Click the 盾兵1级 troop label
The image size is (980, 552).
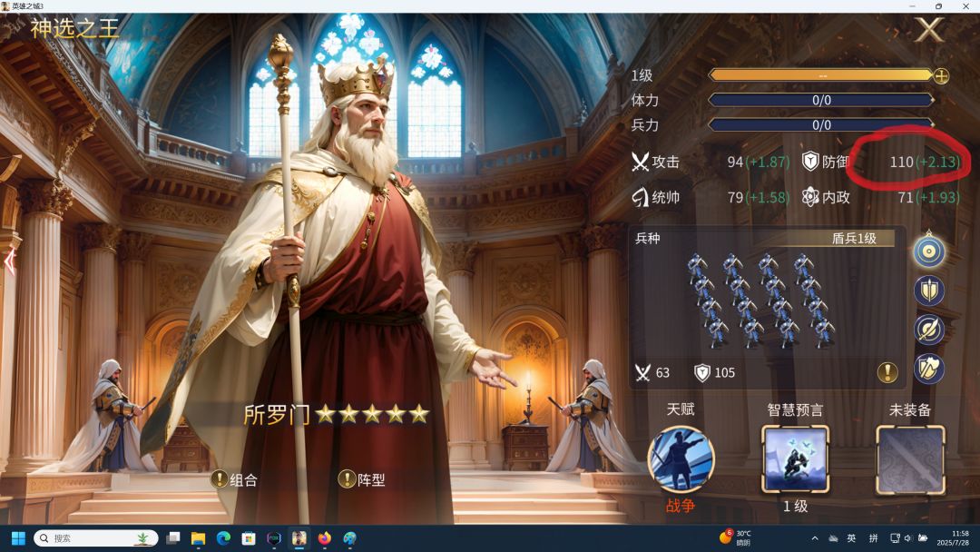pos(855,238)
